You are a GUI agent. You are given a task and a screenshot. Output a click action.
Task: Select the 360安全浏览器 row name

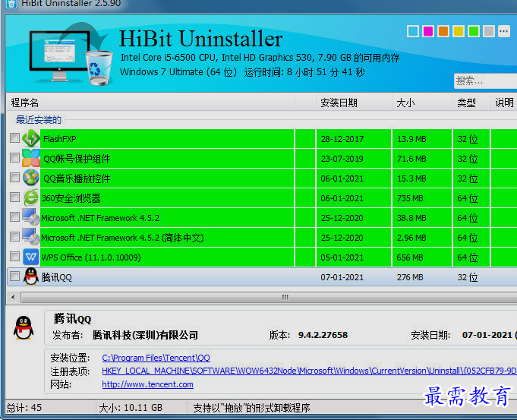coord(71,198)
